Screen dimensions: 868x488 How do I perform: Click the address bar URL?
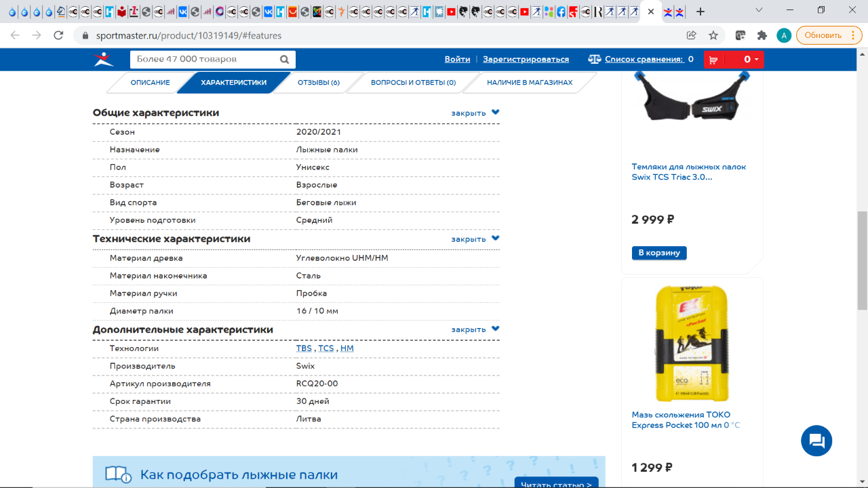pos(187,35)
